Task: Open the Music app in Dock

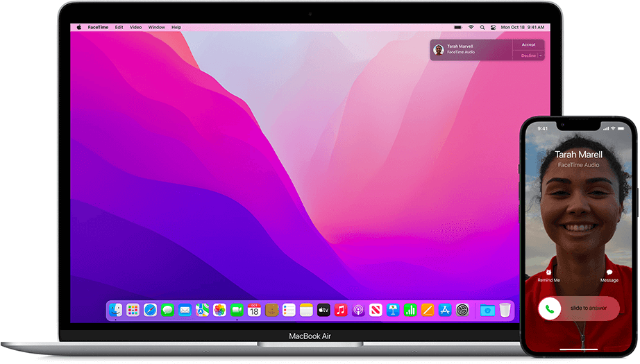Action: (x=341, y=310)
